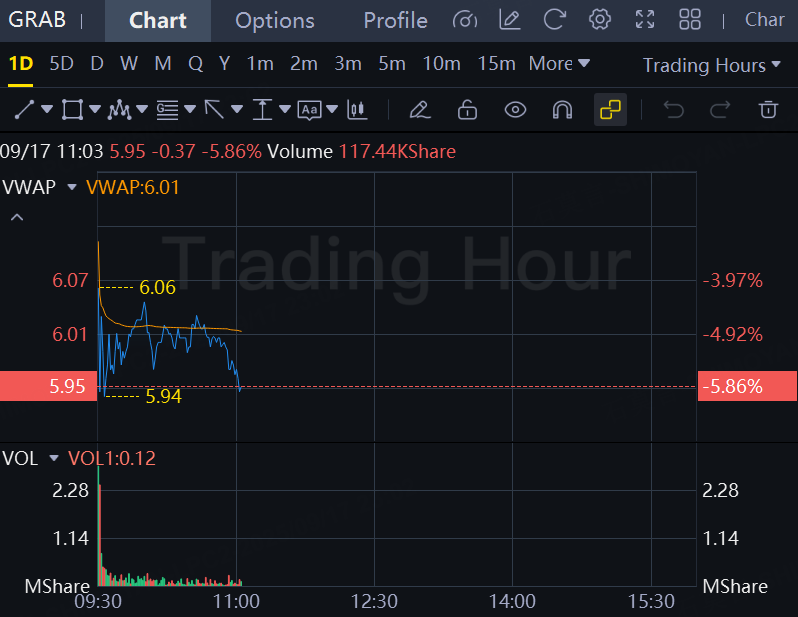This screenshot has height=617, width=798.
Task: Open chart settings gear icon
Action: [600, 20]
